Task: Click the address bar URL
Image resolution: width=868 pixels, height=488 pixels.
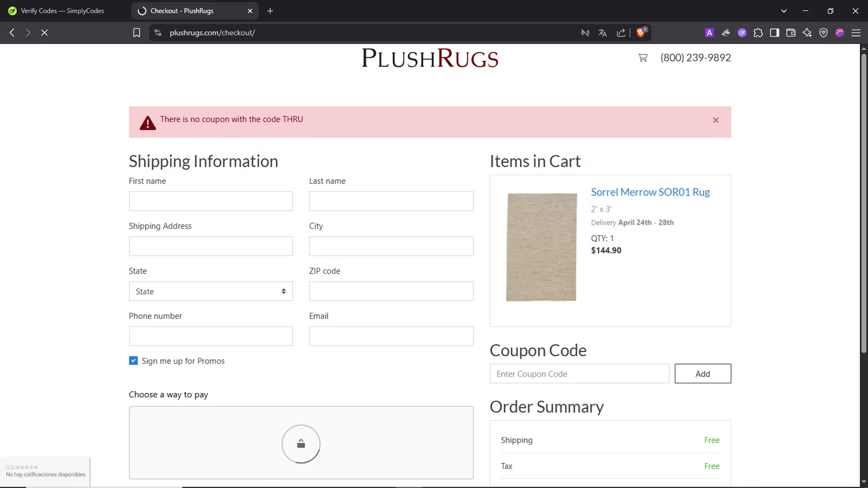Action: click(212, 33)
